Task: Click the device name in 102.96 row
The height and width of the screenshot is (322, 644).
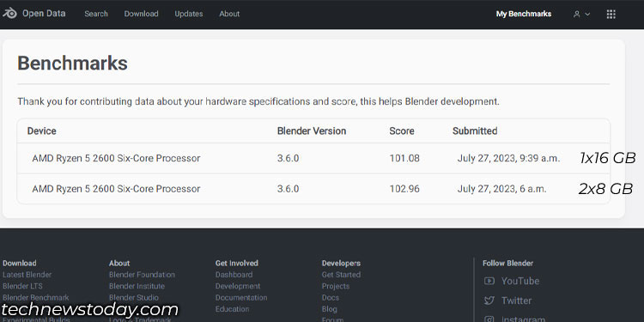Action: (x=116, y=189)
